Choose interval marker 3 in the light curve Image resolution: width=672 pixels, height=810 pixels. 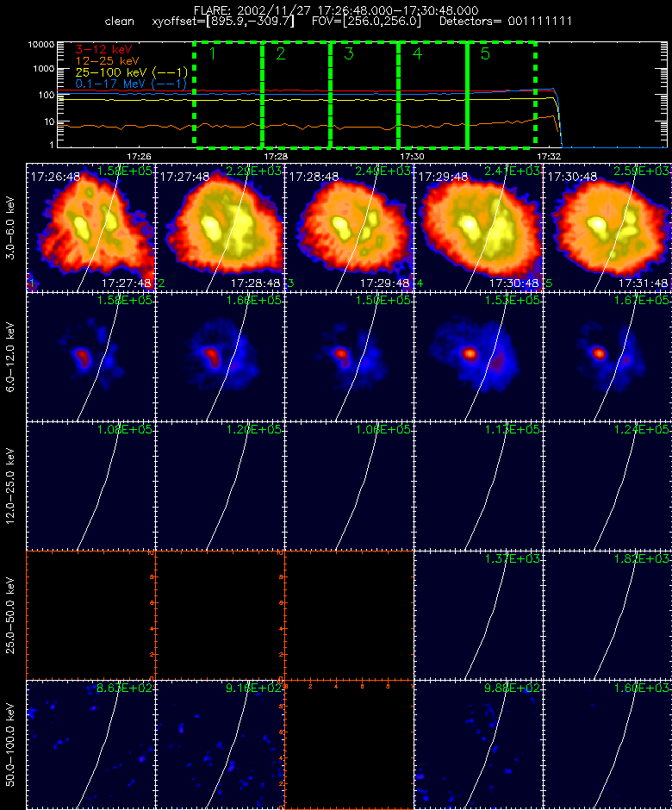click(x=349, y=53)
